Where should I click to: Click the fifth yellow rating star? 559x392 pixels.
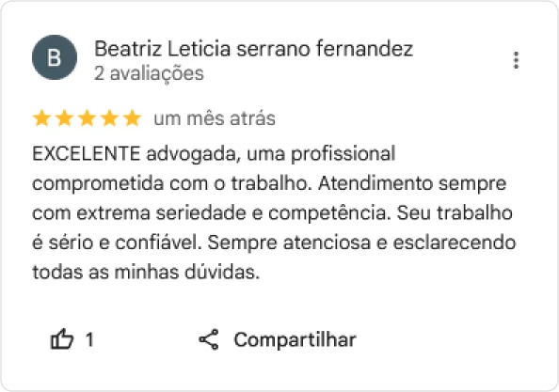point(133,118)
